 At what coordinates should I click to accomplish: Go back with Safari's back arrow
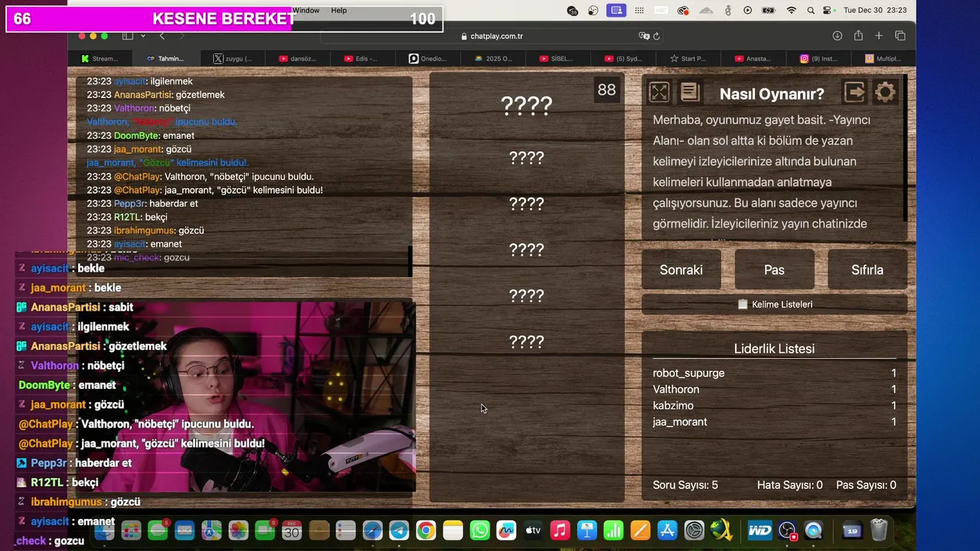(162, 36)
